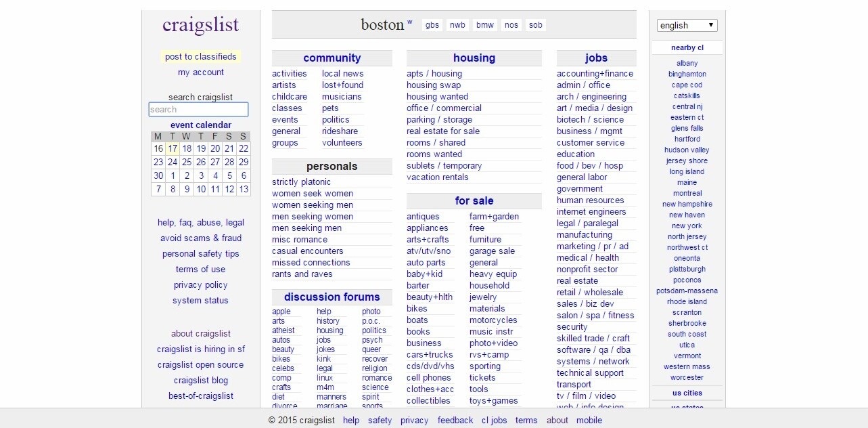Select date 25 in event calendar

[187, 162]
